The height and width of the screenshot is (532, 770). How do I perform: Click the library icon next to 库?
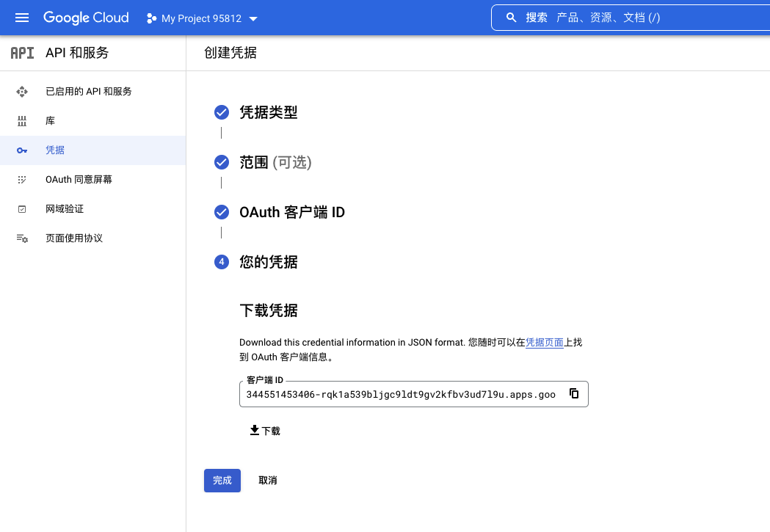coord(22,121)
